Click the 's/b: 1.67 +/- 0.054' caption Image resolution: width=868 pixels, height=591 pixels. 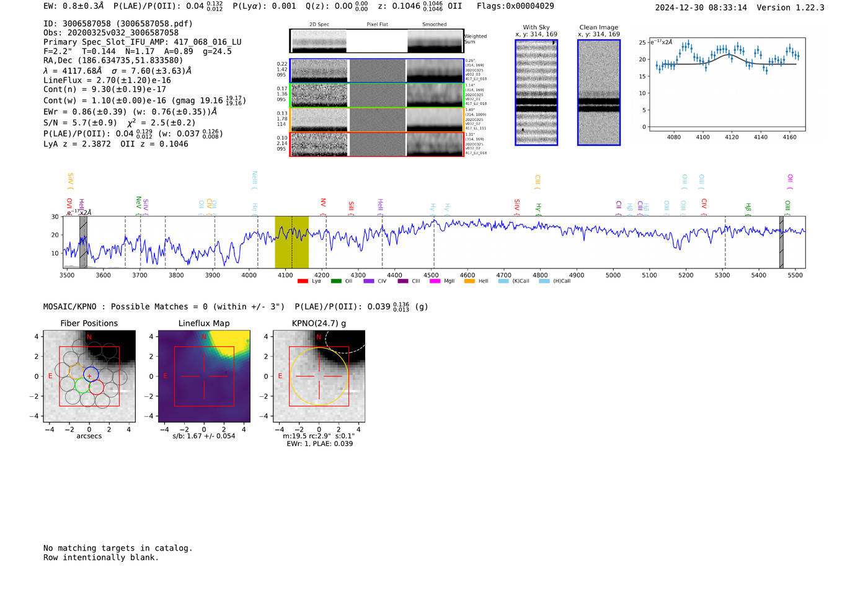204,436
